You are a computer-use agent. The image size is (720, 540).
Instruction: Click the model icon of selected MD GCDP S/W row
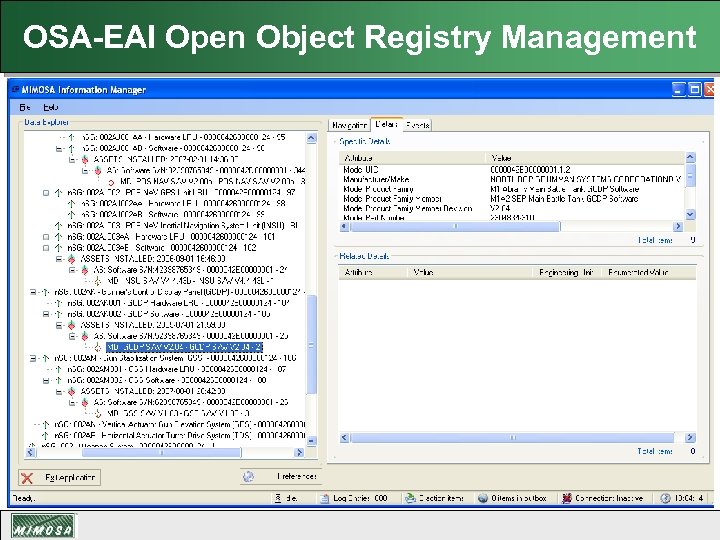98,347
